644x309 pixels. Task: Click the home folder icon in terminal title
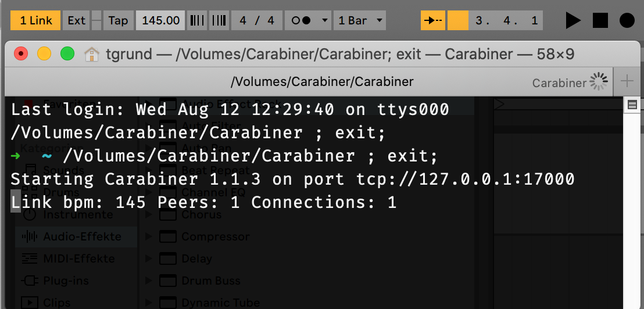[91, 55]
